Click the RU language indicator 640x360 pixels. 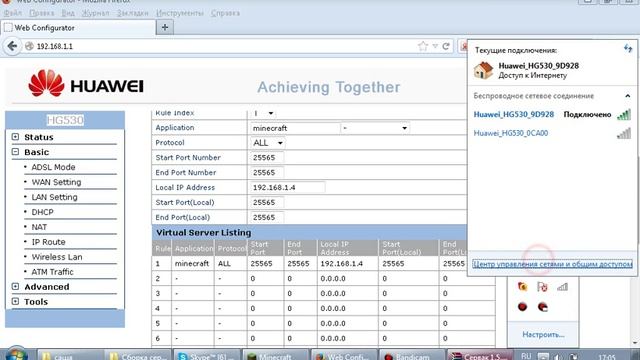click(x=527, y=356)
